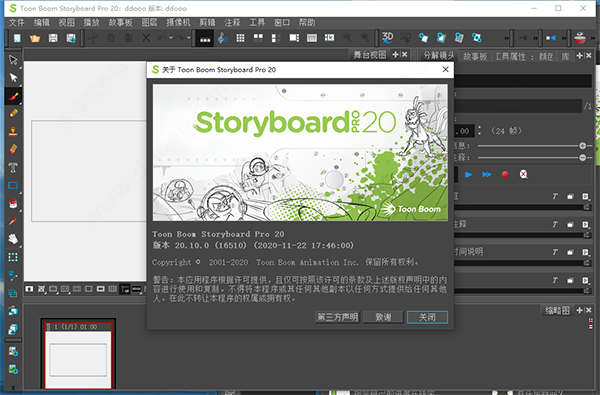Close the 舞台视图 panel with X
Image resolution: width=600 pixels, height=395 pixels.
coord(404,55)
